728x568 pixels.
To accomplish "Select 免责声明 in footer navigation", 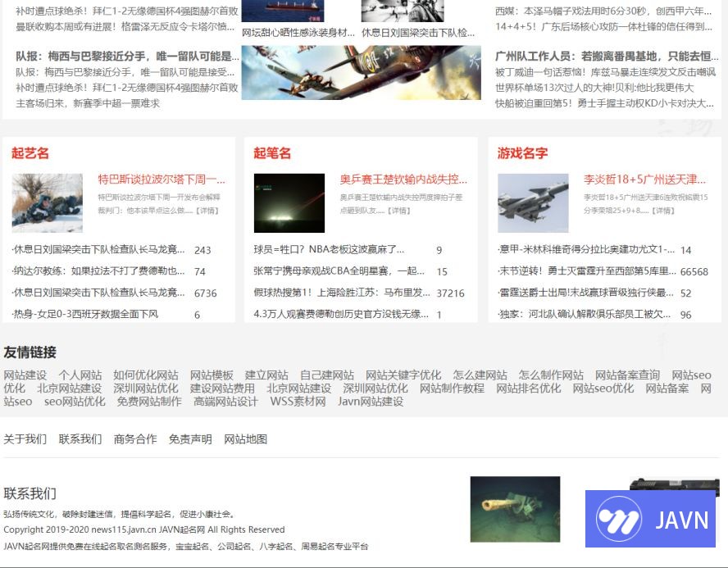I will 190,439.
